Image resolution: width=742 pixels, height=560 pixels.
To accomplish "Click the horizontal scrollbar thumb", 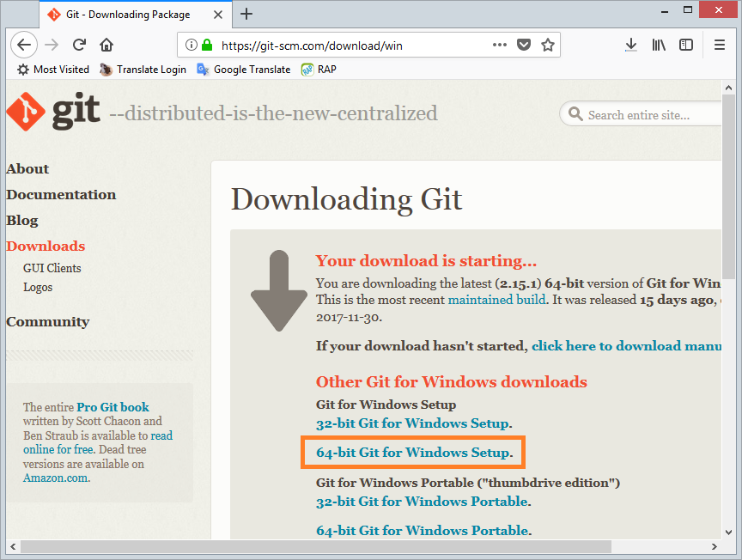I will 316,547.
